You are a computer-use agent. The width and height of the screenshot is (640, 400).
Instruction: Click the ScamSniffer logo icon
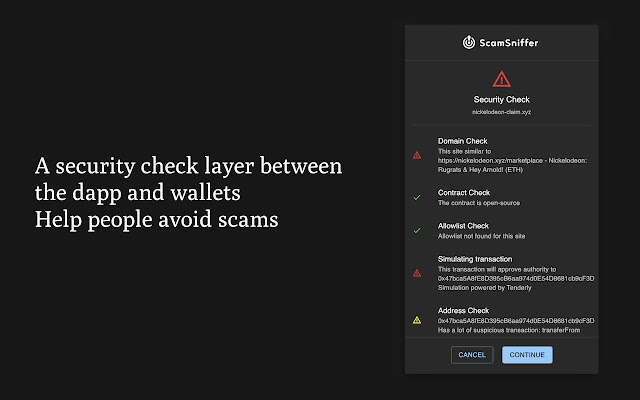pos(469,42)
